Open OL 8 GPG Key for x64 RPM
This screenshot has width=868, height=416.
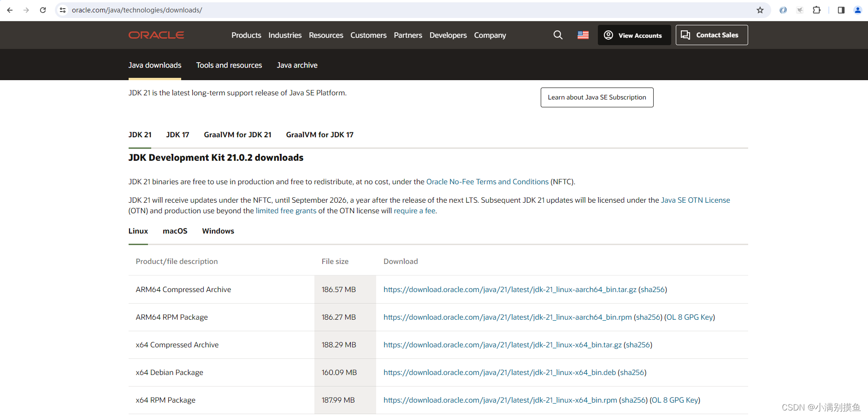[x=675, y=400]
